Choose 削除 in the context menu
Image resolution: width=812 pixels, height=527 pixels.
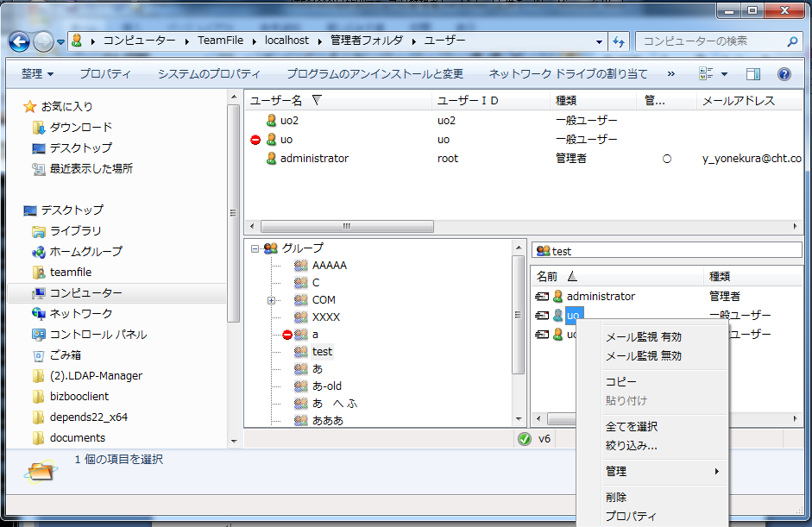click(616, 498)
